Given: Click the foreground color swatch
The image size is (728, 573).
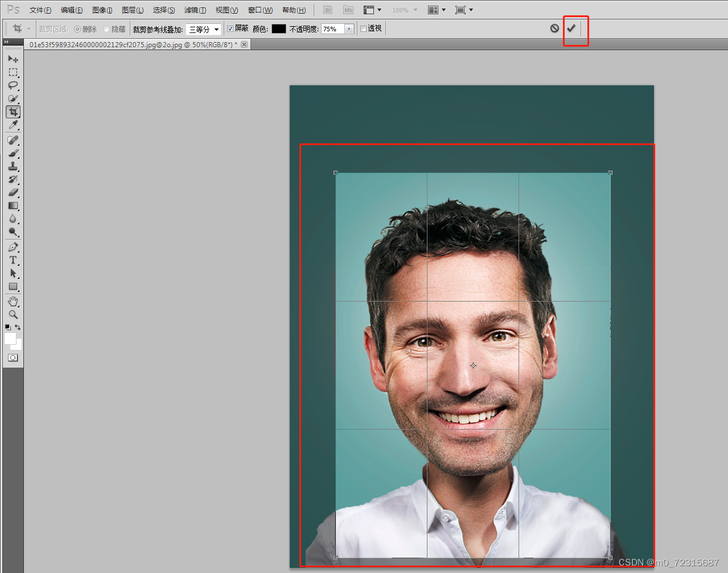Looking at the screenshot, I should tap(10, 339).
